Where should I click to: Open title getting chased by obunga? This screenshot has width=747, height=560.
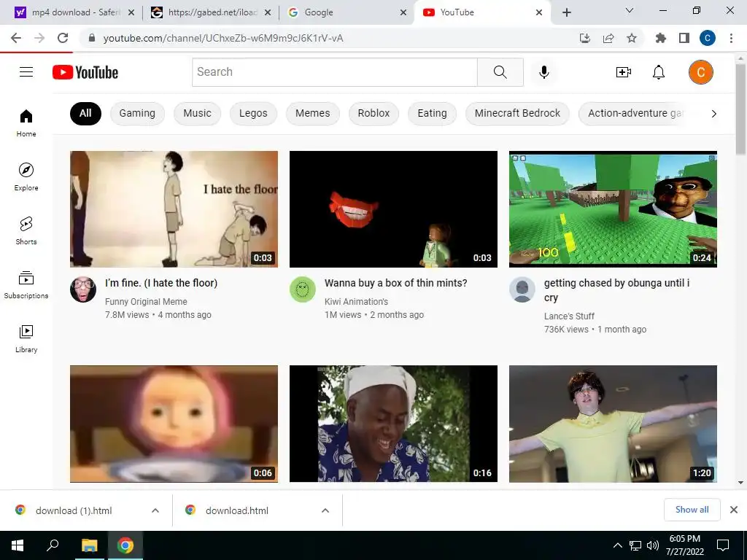616,290
